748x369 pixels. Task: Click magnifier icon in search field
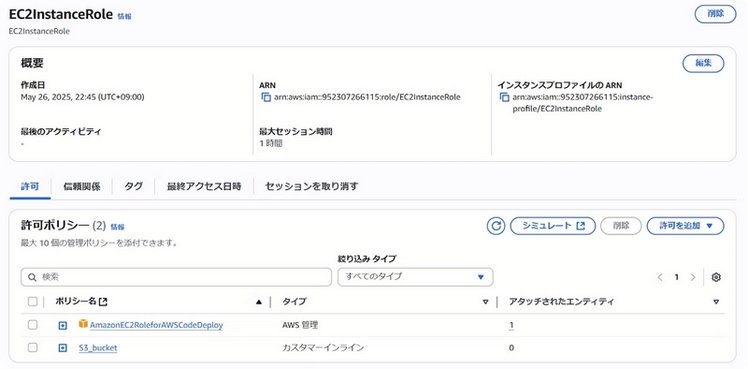tap(32, 277)
